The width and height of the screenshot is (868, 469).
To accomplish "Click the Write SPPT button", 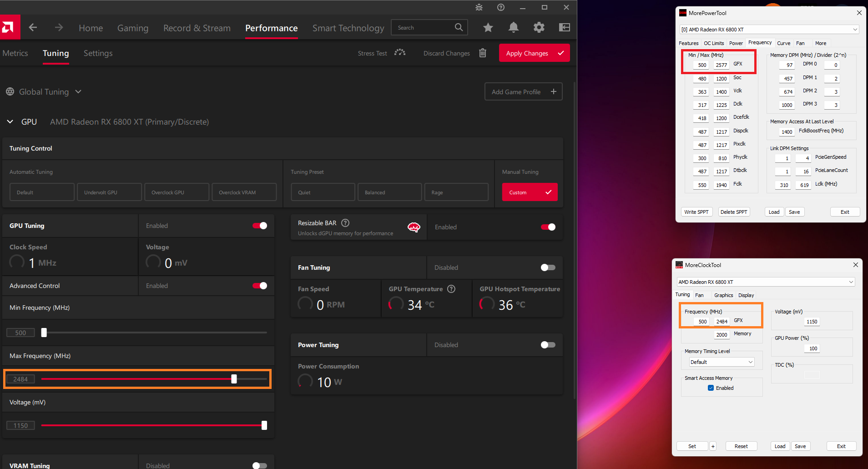I will 696,212.
